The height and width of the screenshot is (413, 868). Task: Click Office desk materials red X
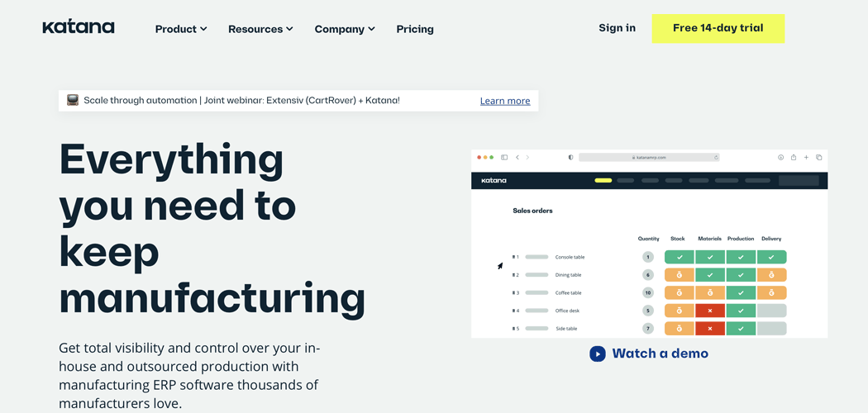point(710,311)
